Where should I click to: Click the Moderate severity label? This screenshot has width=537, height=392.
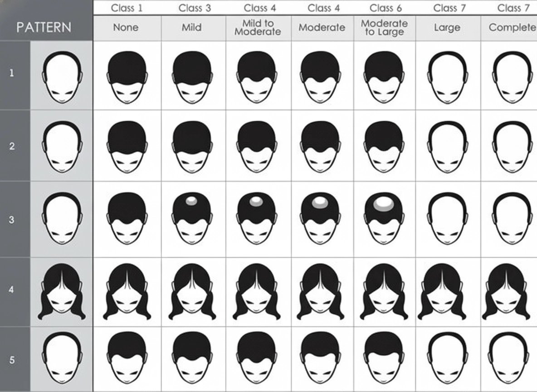(x=322, y=28)
